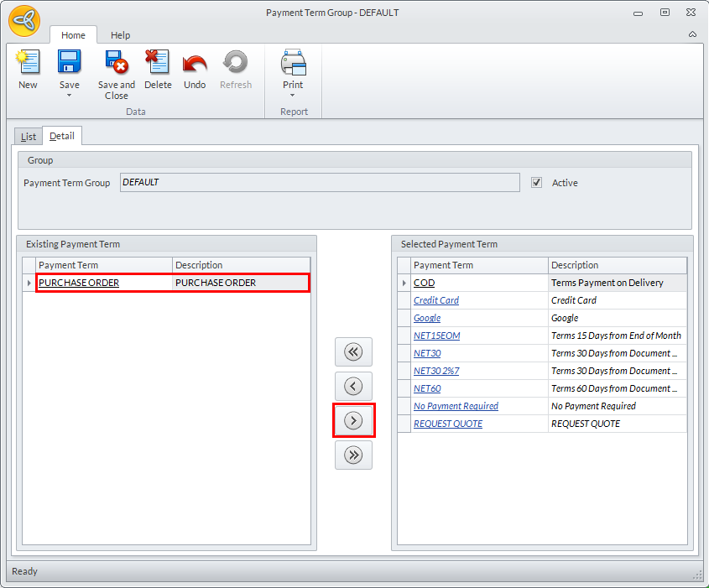Switch to the List tab
The height and width of the screenshot is (588, 709).
[x=29, y=136]
